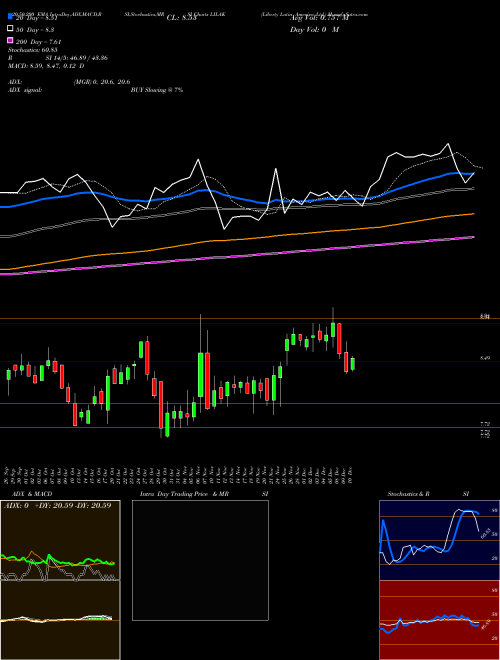
Task: Click the 'Stochastics & R' panel title
Action: tap(408, 494)
